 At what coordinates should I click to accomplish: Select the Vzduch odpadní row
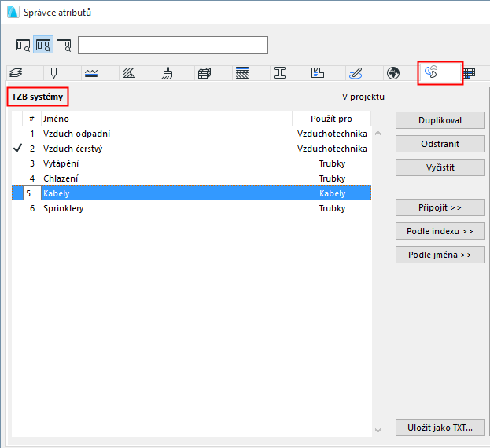click(191, 134)
